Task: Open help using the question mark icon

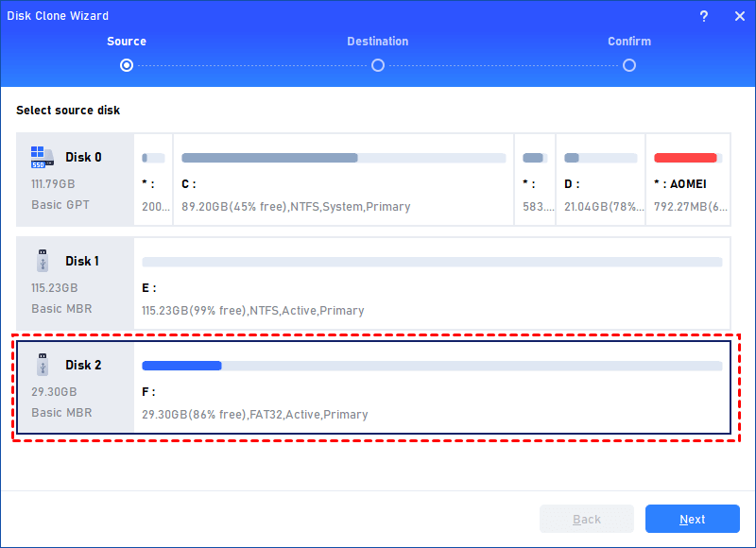Action: (705, 16)
